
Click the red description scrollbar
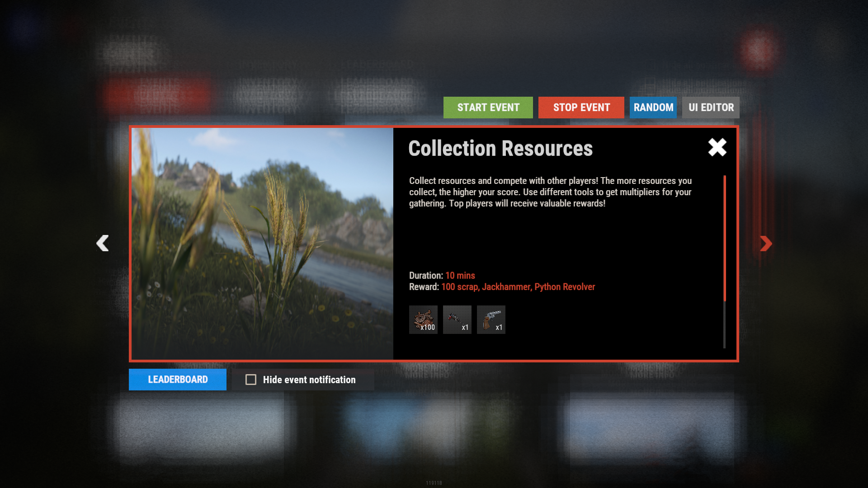[x=724, y=238]
